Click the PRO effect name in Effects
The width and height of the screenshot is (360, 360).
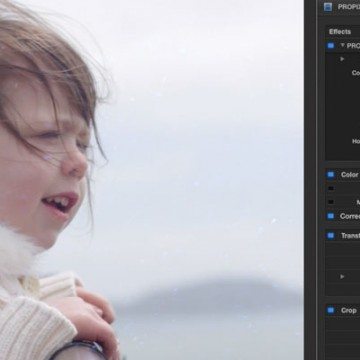click(353, 46)
